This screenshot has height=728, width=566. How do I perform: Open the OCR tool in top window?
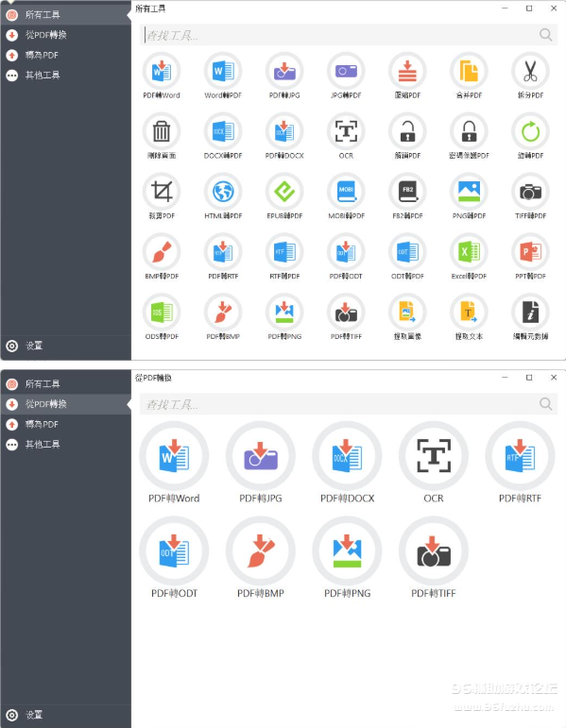pyautogui.click(x=346, y=131)
